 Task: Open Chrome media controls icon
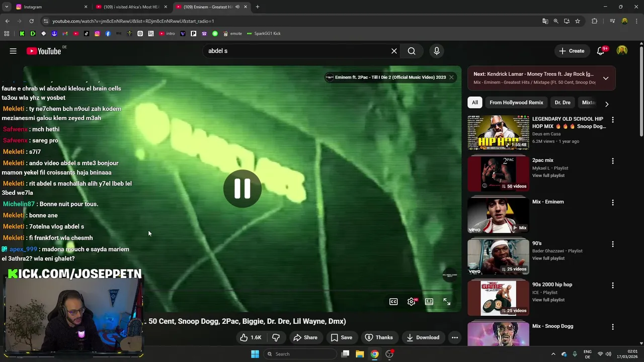(x=612, y=21)
